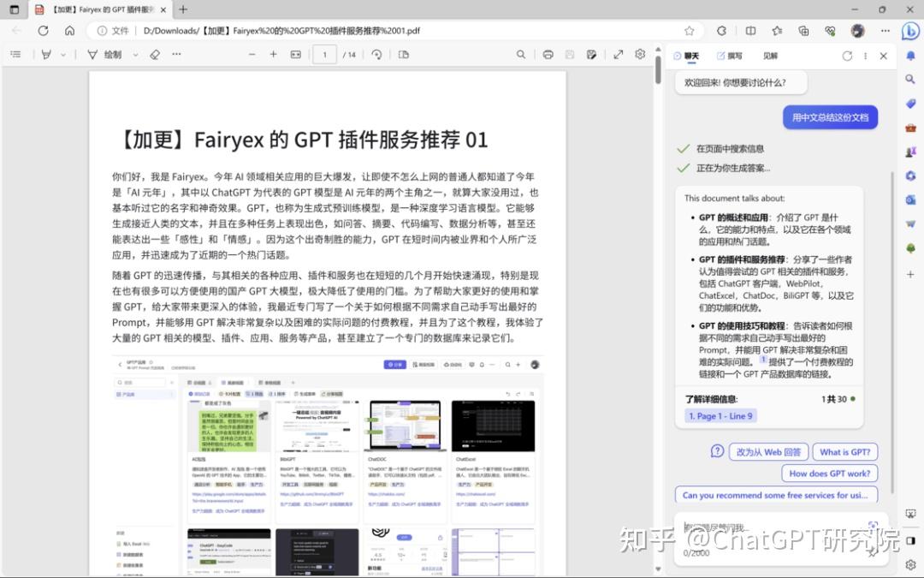Open Outlook in the sidebar
The image size is (924, 578).
tap(910, 200)
